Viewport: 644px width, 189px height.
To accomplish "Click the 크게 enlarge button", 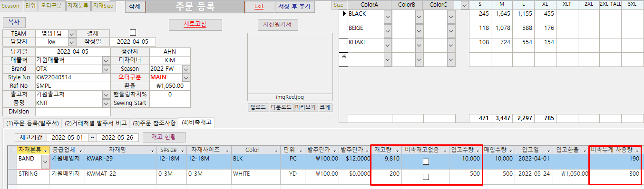I will click(325, 107).
